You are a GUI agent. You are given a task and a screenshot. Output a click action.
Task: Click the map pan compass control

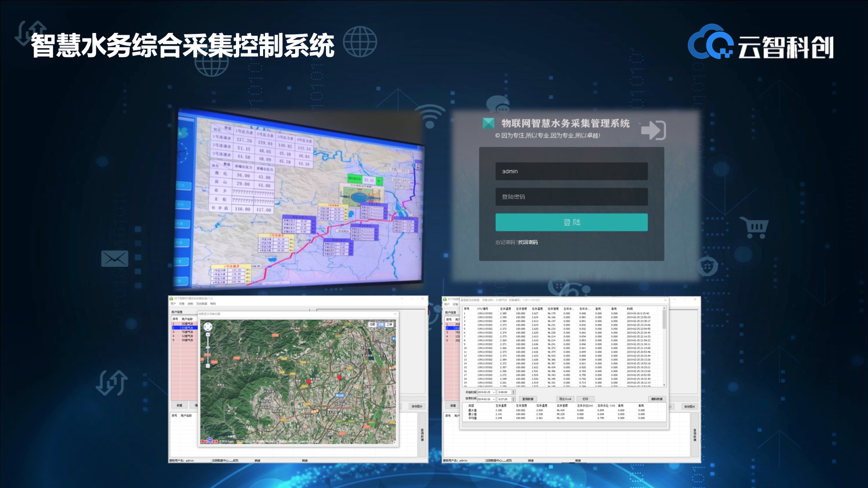208,327
